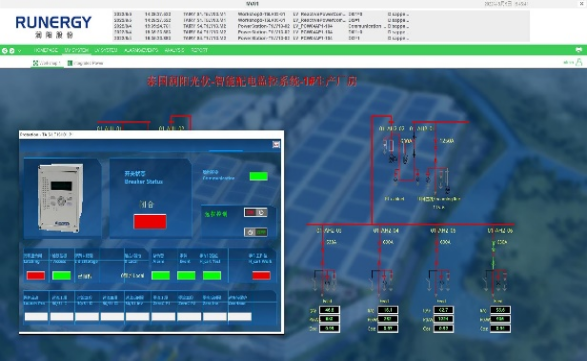
Task: Click the green breaker on feeder 01 AH2 06
Action: 493,254
